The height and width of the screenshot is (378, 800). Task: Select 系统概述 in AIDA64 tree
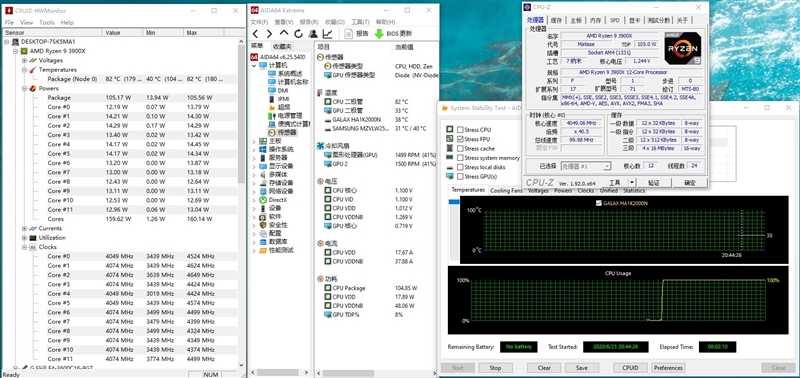pos(290,73)
